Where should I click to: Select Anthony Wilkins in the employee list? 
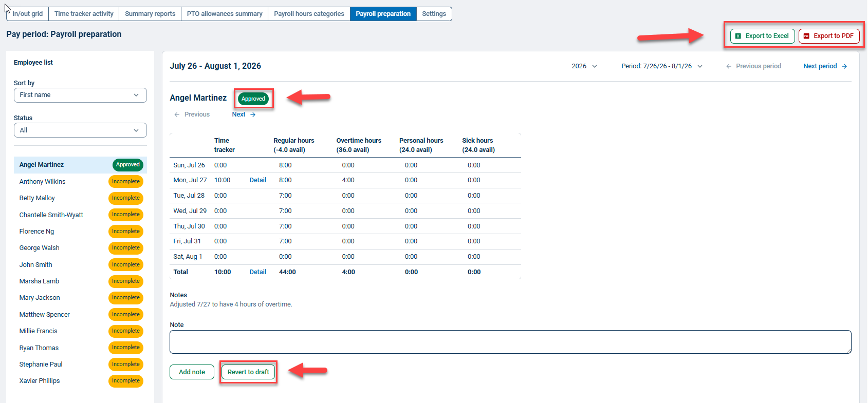80,182
